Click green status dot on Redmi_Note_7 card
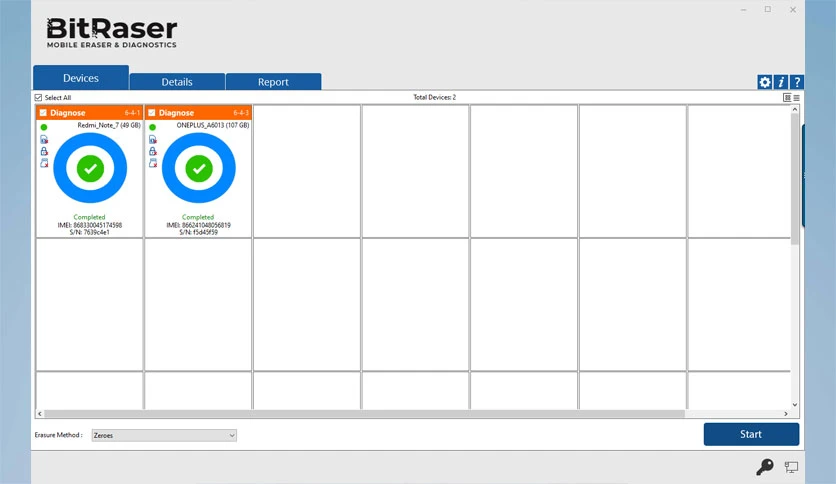This screenshot has width=836, height=484. [44, 127]
